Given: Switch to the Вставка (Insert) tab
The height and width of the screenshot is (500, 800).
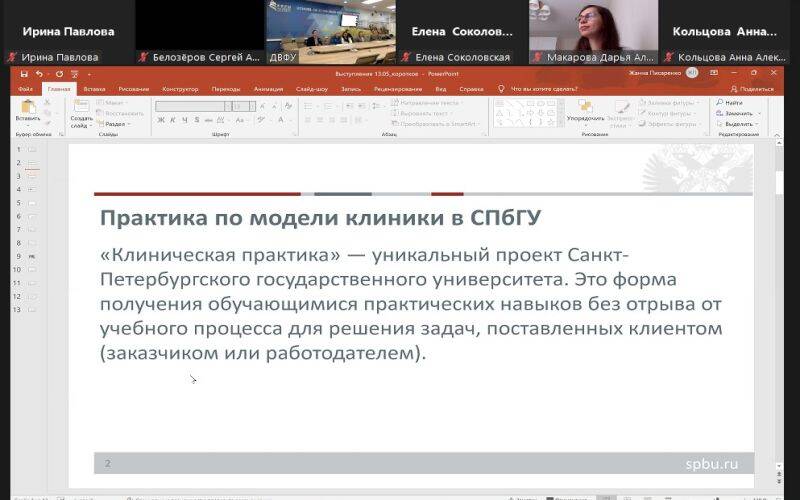Looking at the screenshot, I should [x=94, y=89].
